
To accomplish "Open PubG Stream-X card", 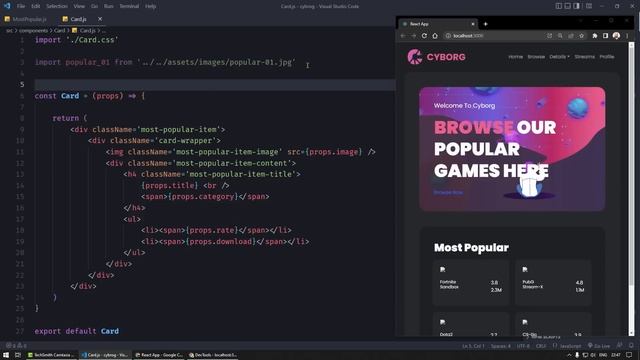I will coord(553,282).
